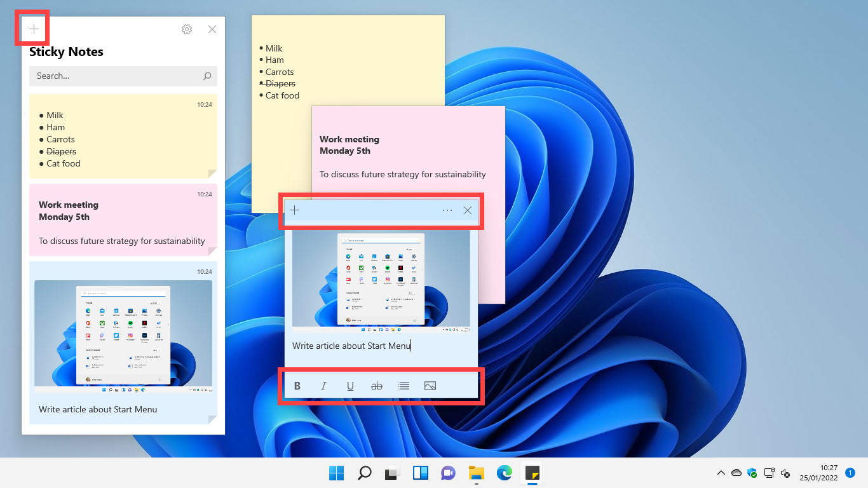
Task: Click the plus icon in Sticky Notes list
Action: click(x=34, y=29)
